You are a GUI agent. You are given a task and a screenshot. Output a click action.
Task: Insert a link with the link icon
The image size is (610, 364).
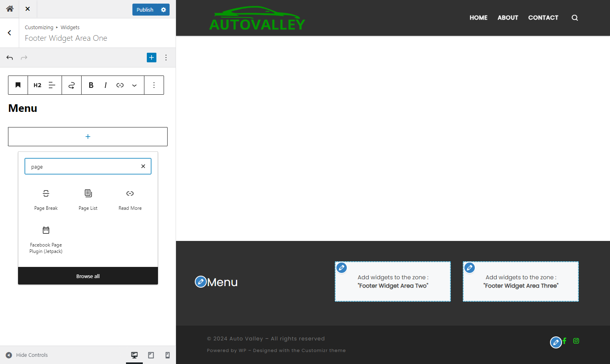[x=120, y=85]
